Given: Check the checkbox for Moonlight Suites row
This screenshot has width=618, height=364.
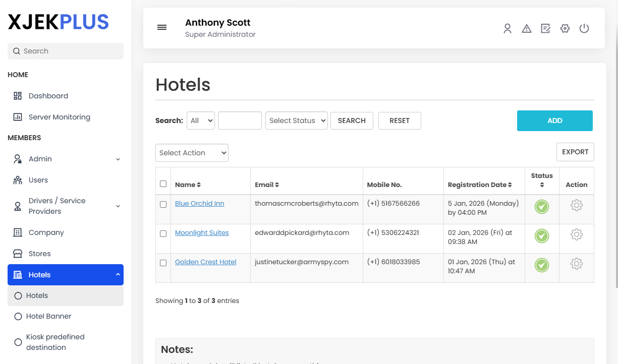Looking at the screenshot, I should pos(162,233).
